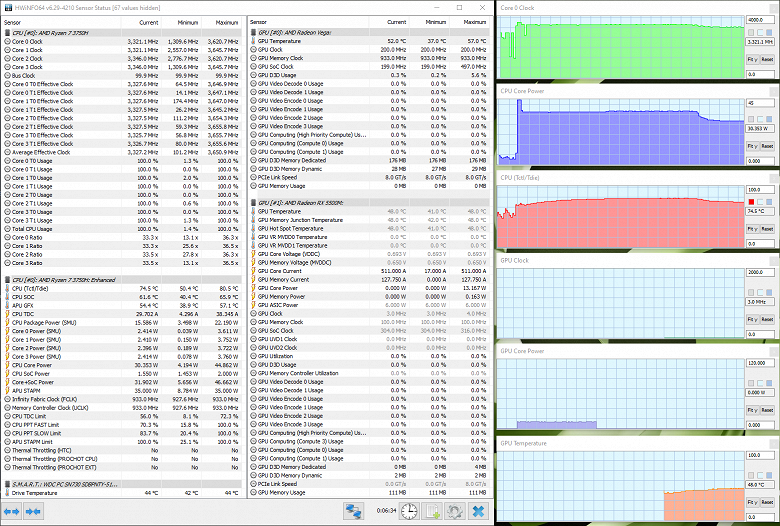The width and height of the screenshot is (780, 526).
Task: Select the S.M.A.R.T. WDC PC SN730 group header
Action: (121, 484)
